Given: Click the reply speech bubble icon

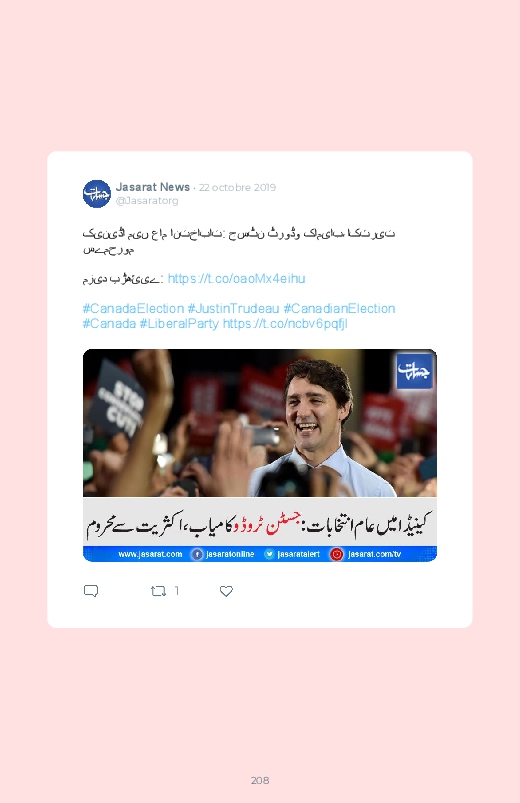Looking at the screenshot, I should (91, 591).
